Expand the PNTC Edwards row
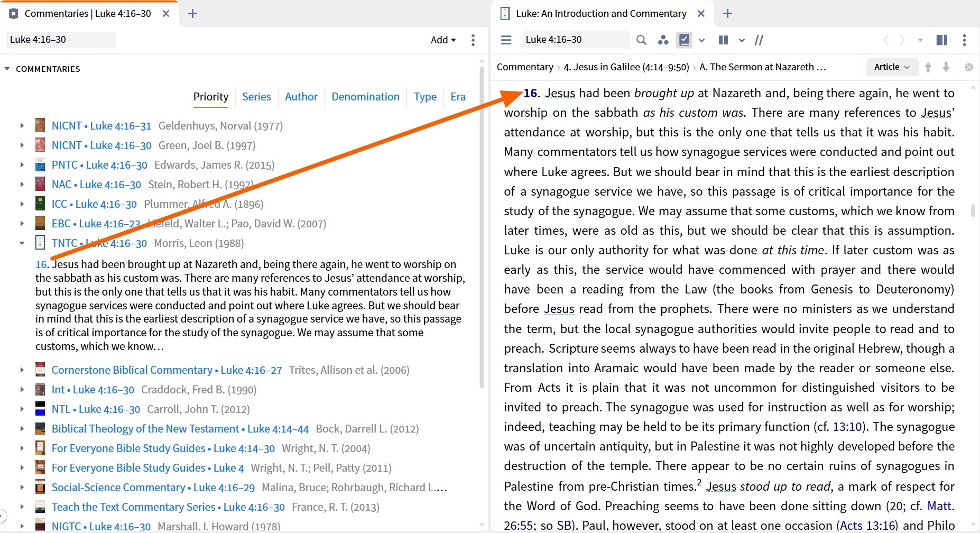 pyautogui.click(x=22, y=165)
